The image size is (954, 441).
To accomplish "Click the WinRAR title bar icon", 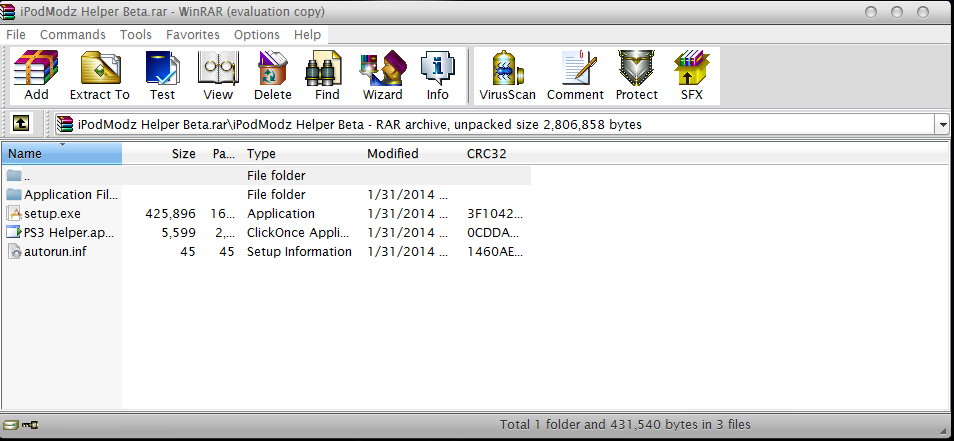I will (8, 12).
